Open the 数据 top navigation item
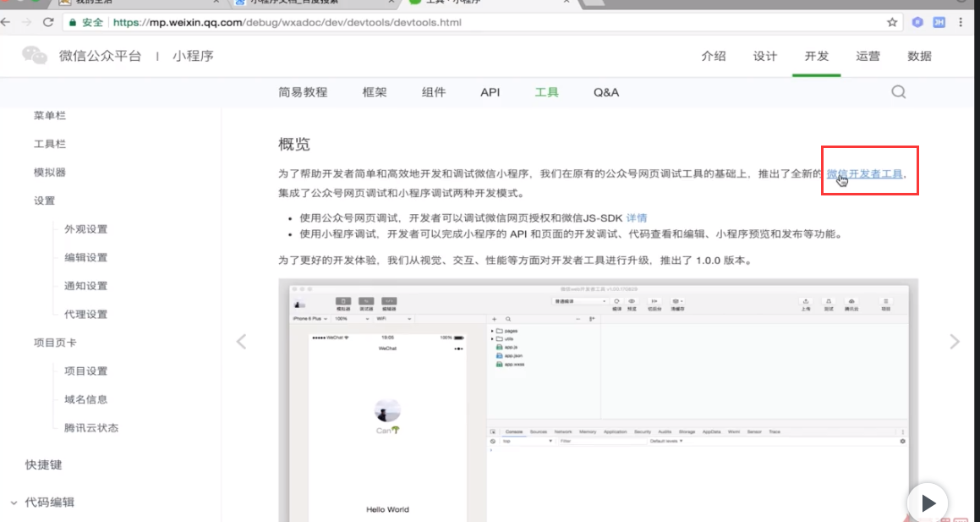This screenshot has height=522, width=980. pyautogui.click(x=919, y=57)
